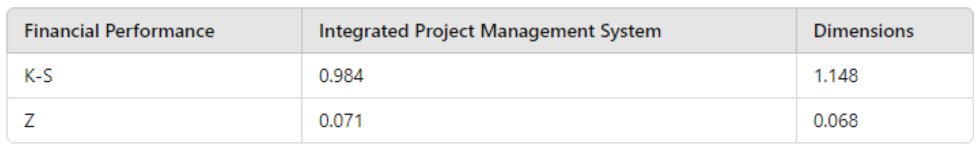This screenshot has height=150, width=980.
Task: Select the K-S row label cell
Action: [x=38, y=76]
